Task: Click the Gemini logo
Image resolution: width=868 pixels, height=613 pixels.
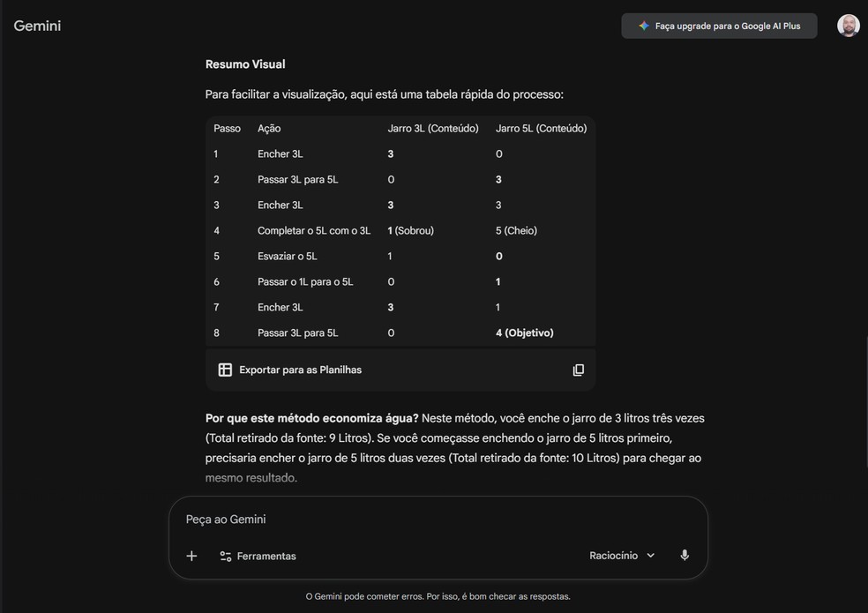Action: 37,26
